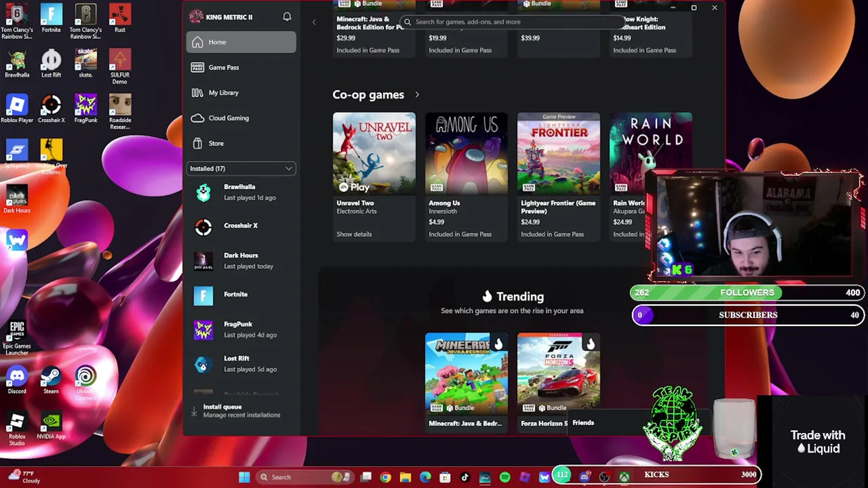
Task: Open File Explorer from the taskbar
Action: pos(406,477)
